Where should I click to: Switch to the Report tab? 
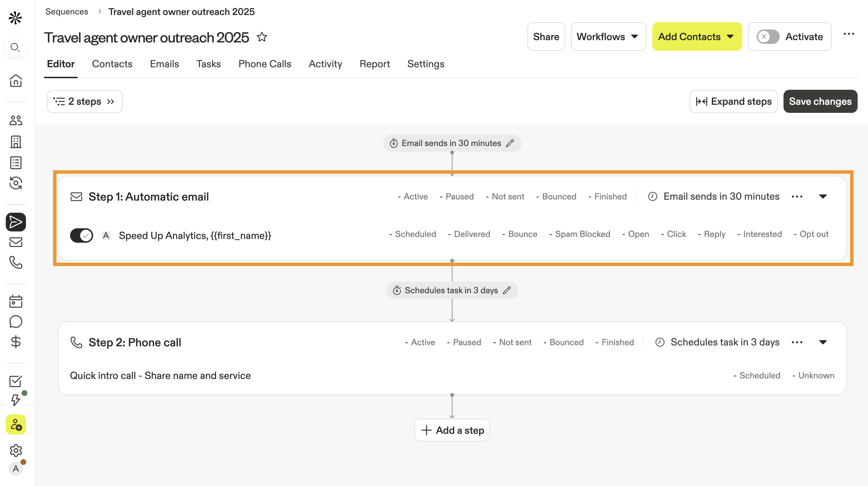[374, 64]
